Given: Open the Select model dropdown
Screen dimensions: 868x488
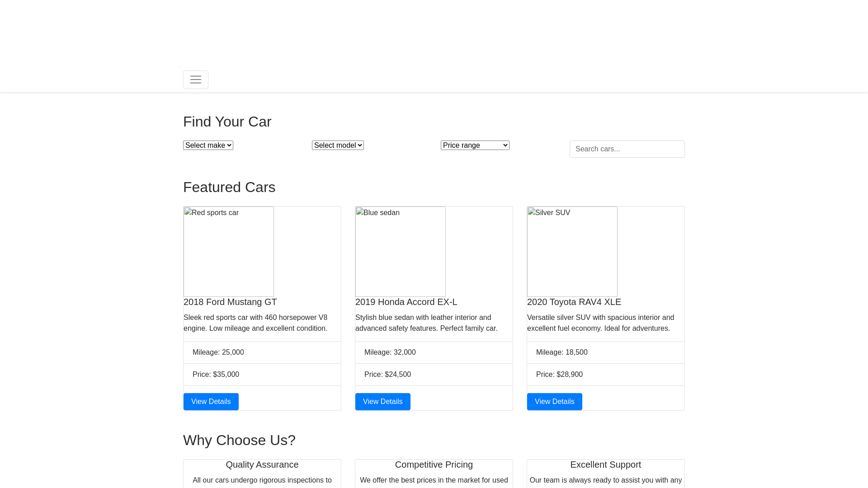Looking at the screenshot, I should [338, 145].
